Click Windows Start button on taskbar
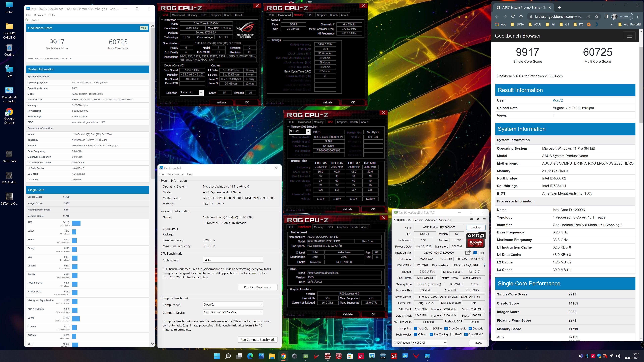Viewport: 644px width, 362px height. click(217, 356)
